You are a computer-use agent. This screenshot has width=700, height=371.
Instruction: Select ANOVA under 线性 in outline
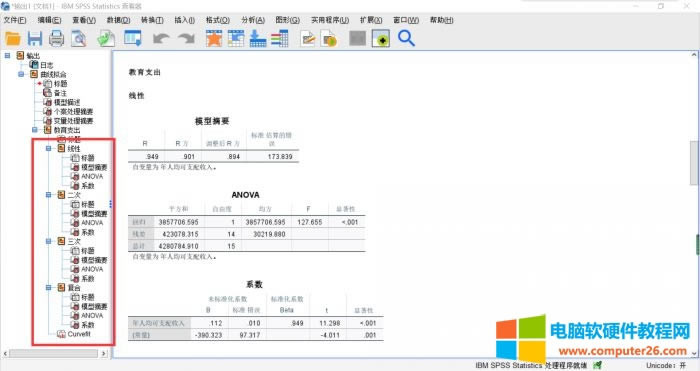click(x=92, y=176)
